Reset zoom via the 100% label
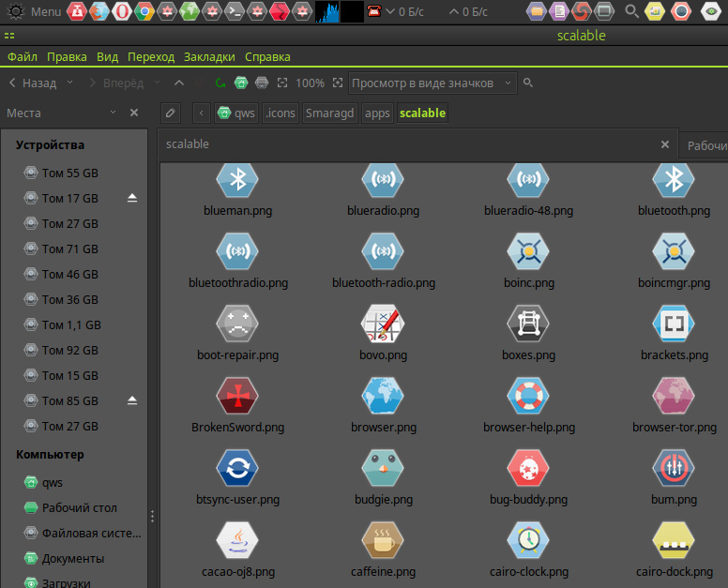 pyautogui.click(x=310, y=83)
